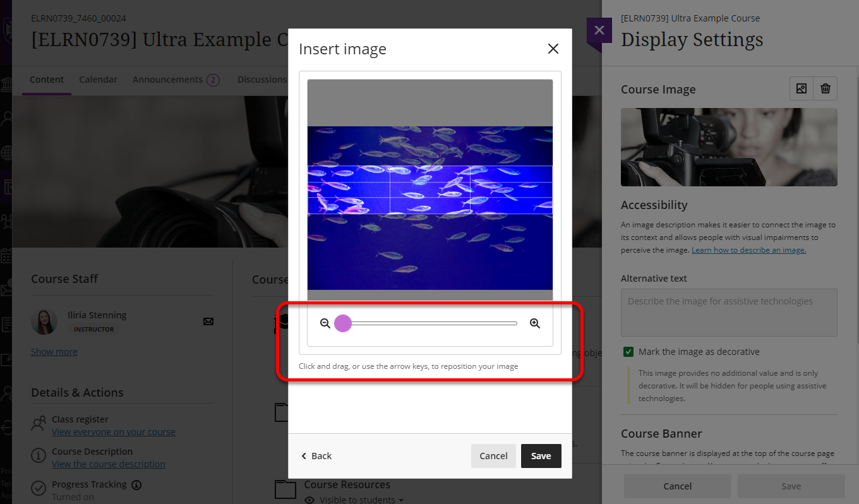Save the cropped image
This screenshot has height=504, width=859.
[541, 456]
